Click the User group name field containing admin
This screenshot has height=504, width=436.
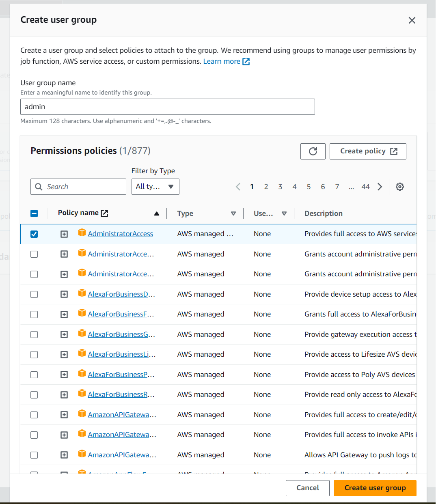tap(168, 107)
